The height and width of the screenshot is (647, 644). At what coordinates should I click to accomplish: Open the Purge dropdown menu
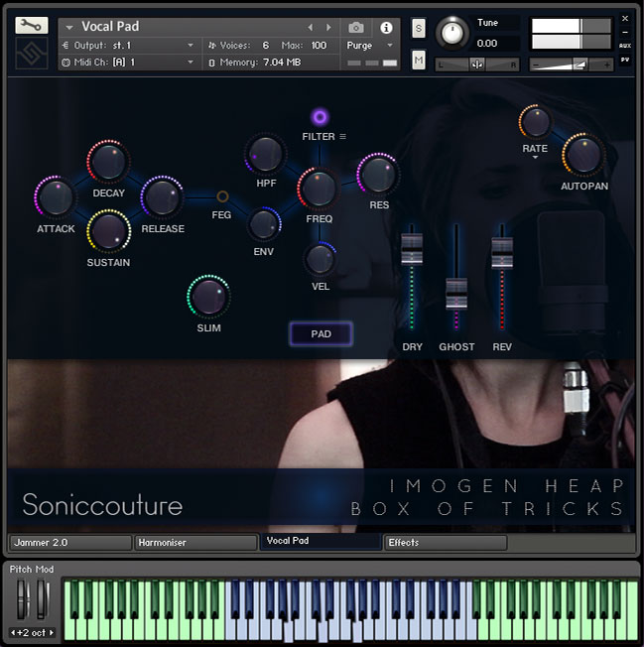click(390, 45)
